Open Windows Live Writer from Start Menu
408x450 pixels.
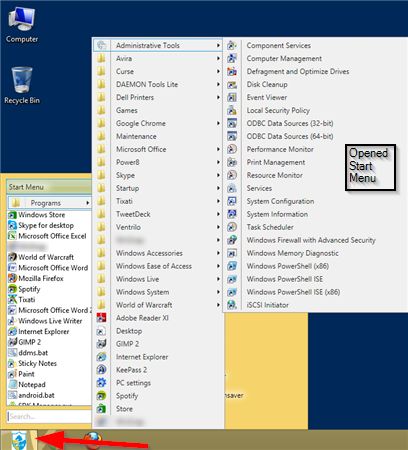49,321
